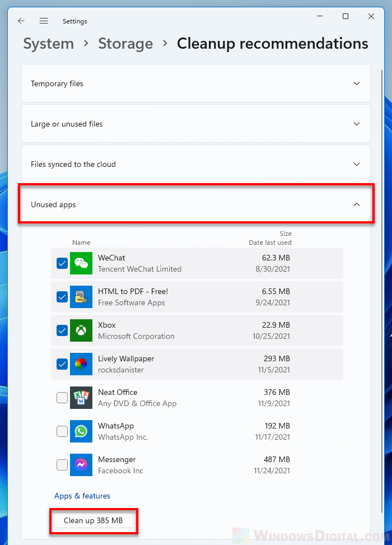Click the '293 MB' size value
This screenshot has height=545, width=392.
(277, 358)
